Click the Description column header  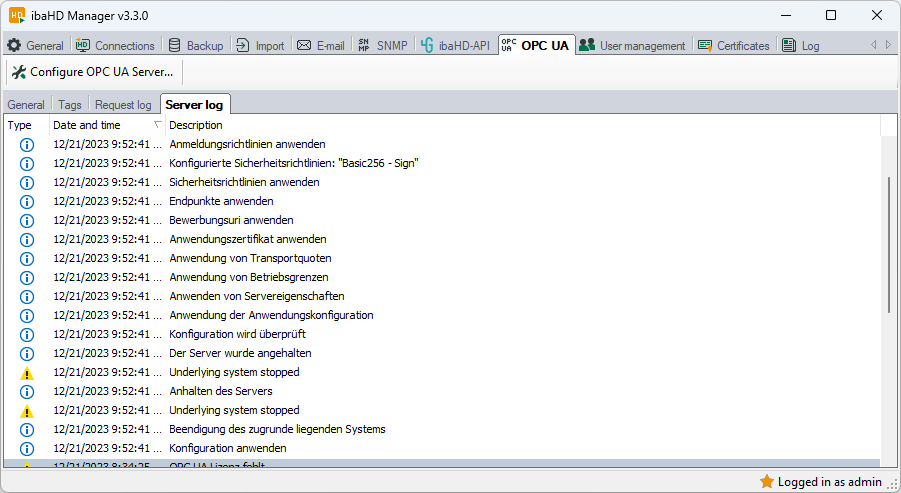coord(196,125)
